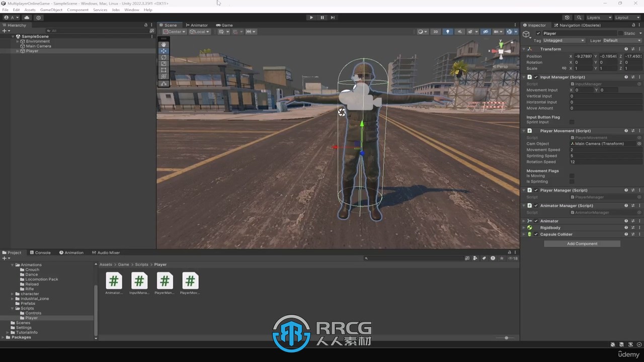
Task: Edit the Rotation Speed field
Action: 606,162
